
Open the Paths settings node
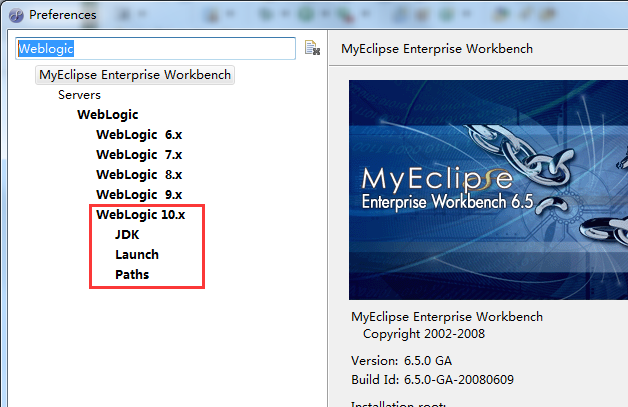(132, 275)
